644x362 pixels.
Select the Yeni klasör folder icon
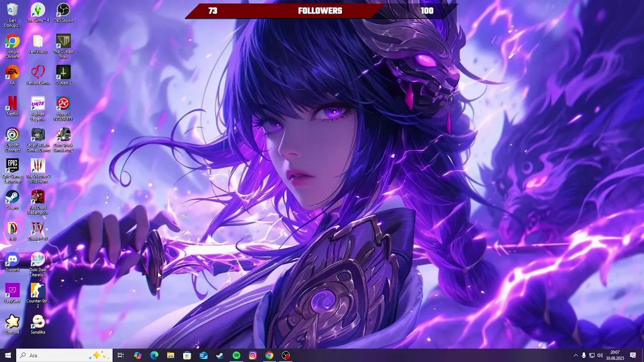pos(38,44)
